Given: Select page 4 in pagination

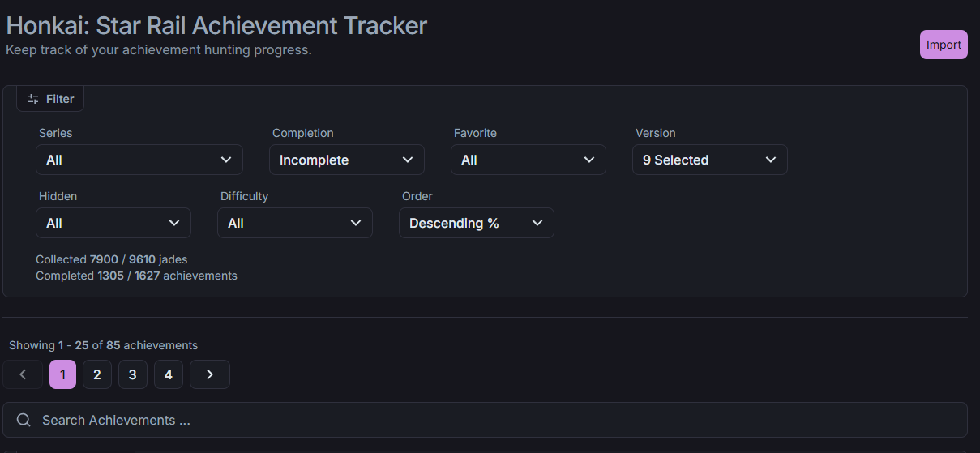Looking at the screenshot, I should tap(169, 374).
